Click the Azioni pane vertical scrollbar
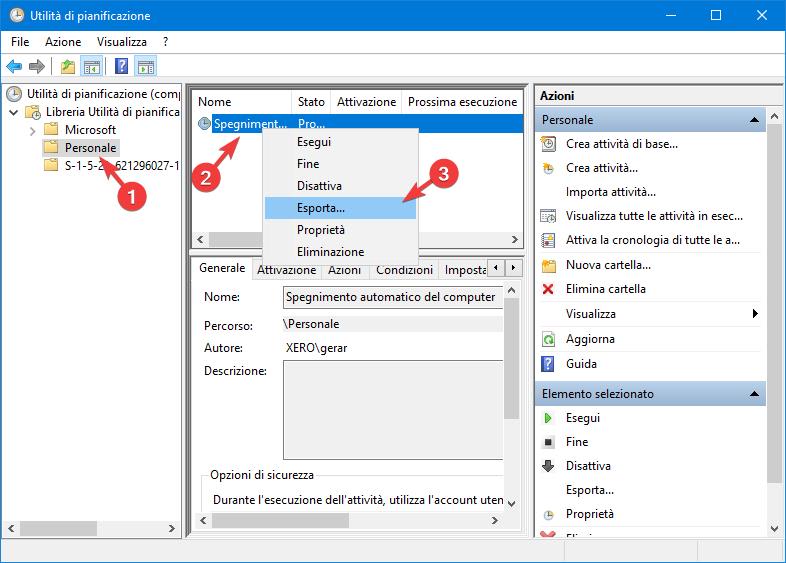 click(x=774, y=301)
